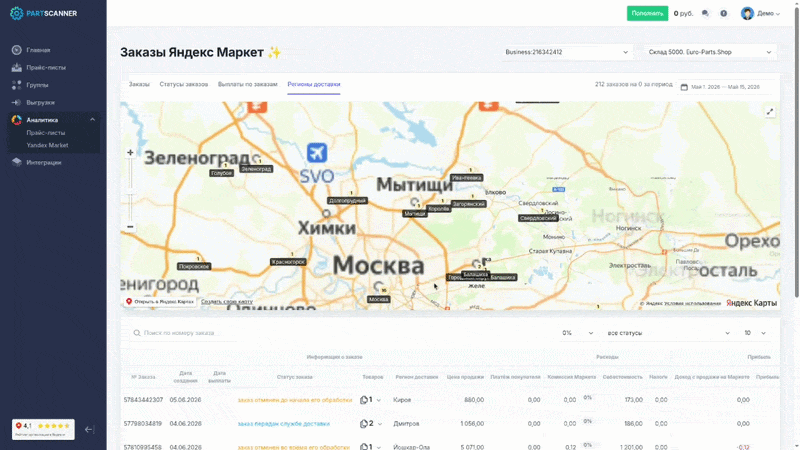This screenshot has height=450, width=800.
Task: Open the 0% filter dropdown
Action: click(x=577, y=333)
